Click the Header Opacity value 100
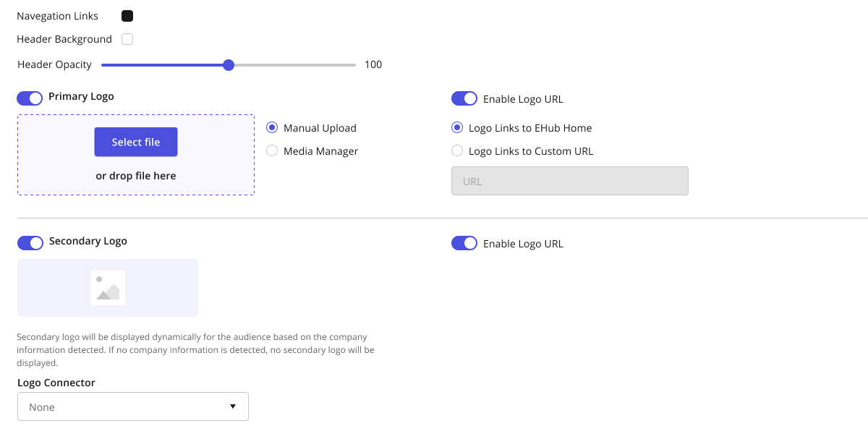This screenshot has height=434, width=868. [x=373, y=64]
